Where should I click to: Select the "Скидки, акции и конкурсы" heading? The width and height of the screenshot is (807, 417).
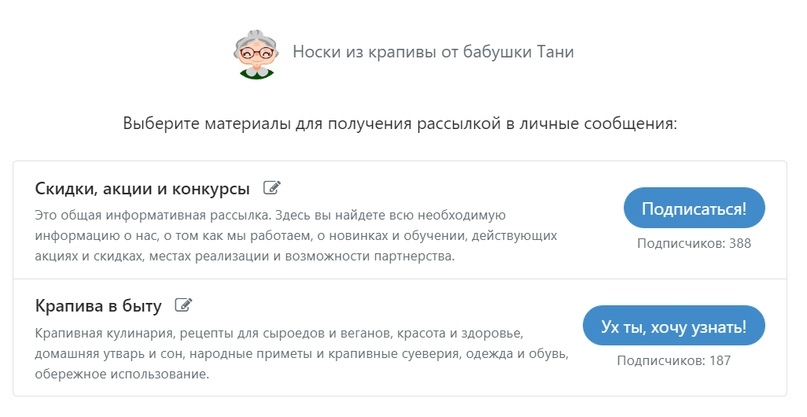(x=142, y=189)
